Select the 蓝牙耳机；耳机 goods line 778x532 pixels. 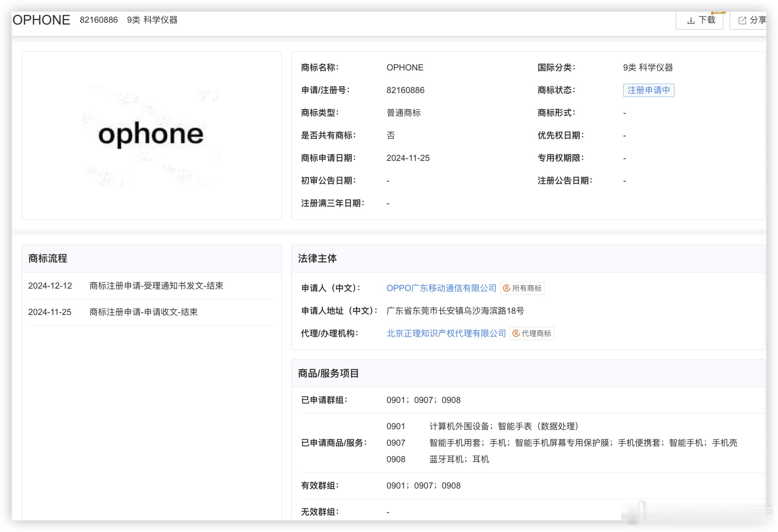click(459, 459)
